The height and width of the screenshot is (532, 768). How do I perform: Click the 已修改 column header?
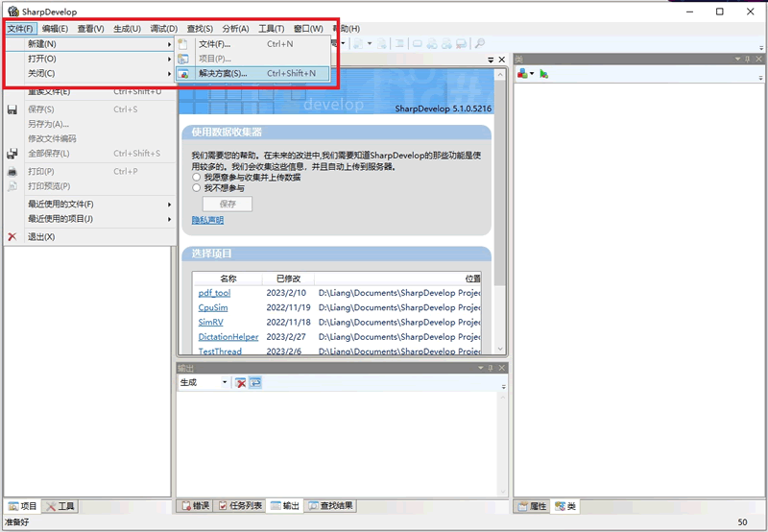click(289, 278)
